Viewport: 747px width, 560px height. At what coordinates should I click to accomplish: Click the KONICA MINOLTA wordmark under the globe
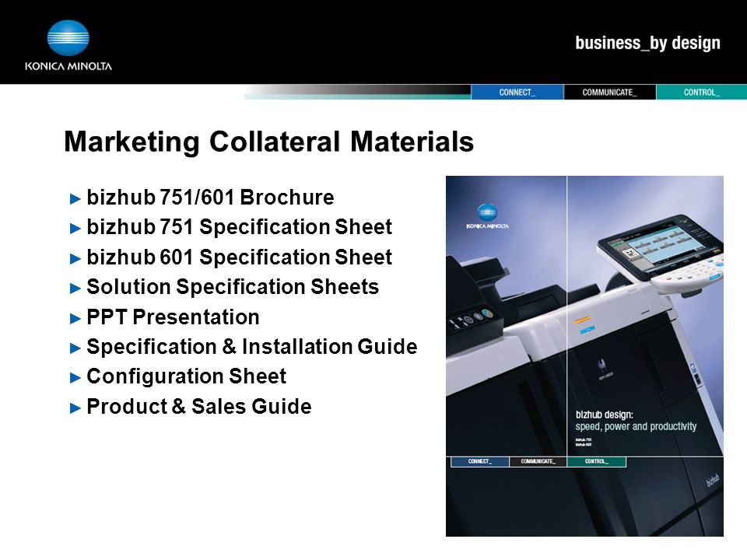pos(68,66)
